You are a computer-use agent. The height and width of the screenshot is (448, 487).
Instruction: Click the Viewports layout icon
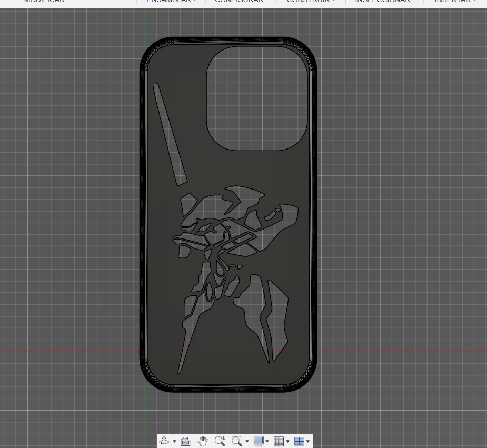pos(299,441)
